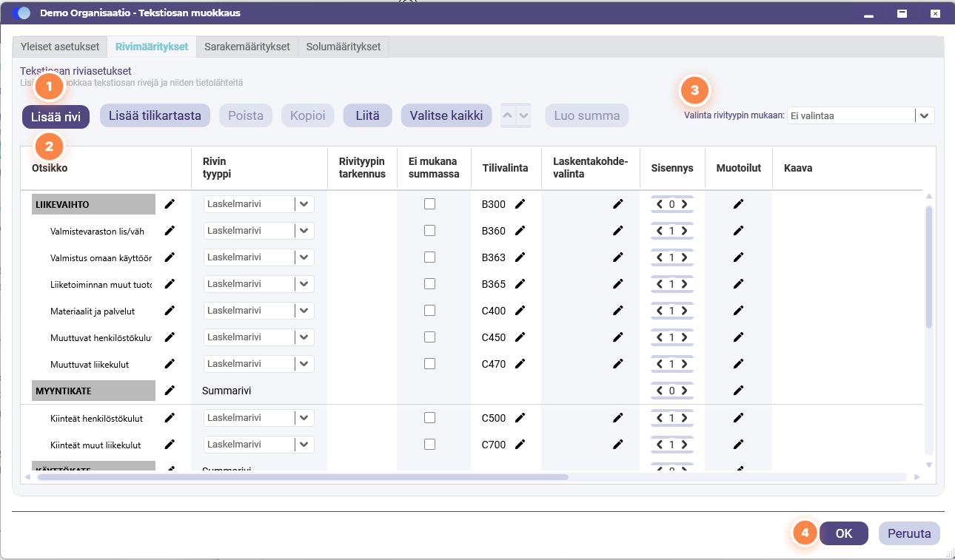The image size is (955, 560).
Task: Open formatting pencil for MYYNTIKATE summary row
Action: [738, 391]
